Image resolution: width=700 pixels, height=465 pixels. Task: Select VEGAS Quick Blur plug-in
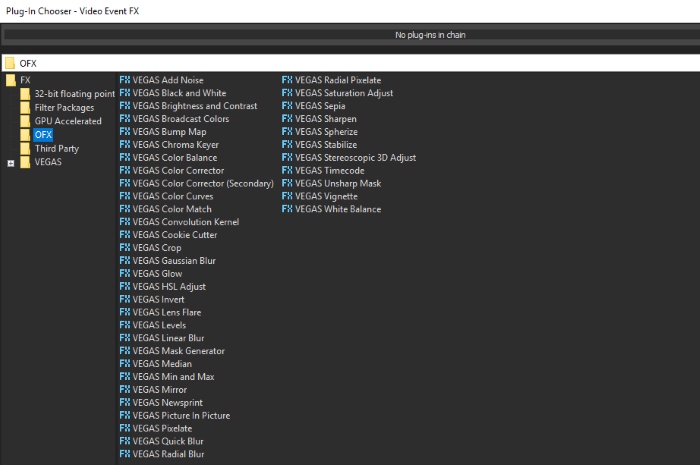(162, 441)
